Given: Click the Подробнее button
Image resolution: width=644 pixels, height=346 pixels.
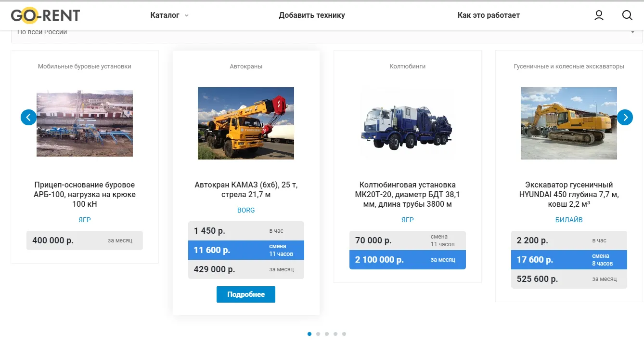Looking at the screenshot, I should tap(246, 294).
